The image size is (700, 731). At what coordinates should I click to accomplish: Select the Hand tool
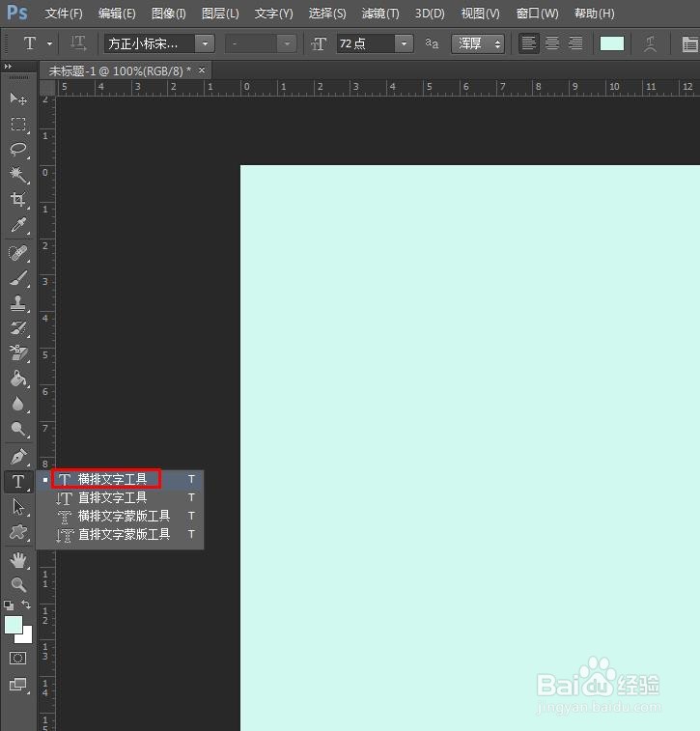[18, 560]
